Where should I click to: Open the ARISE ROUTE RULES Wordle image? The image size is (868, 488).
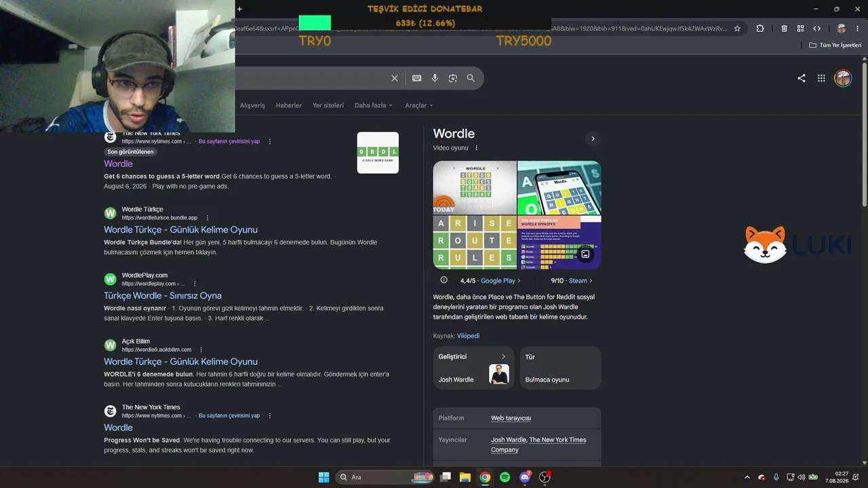click(x=475, y=242)
